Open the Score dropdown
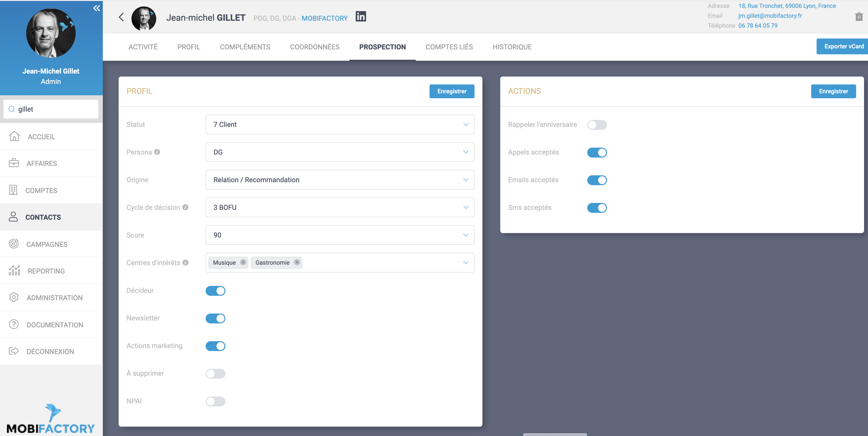The height and width of the screenshot is (436, 868). [340, 235]
